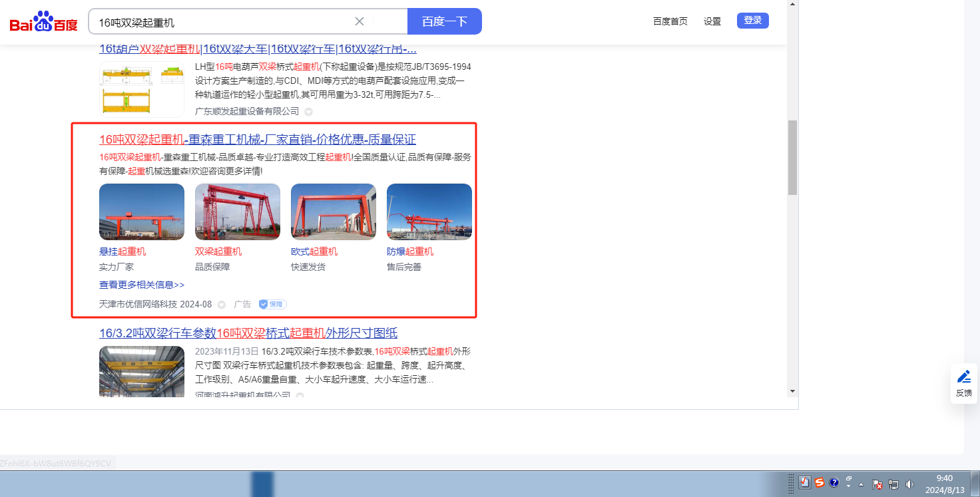The height and width of the screenshot is (497, 980).
Task: Open ad title 16吨双梁起重机-重森重工机械
Action: [258, 139]
